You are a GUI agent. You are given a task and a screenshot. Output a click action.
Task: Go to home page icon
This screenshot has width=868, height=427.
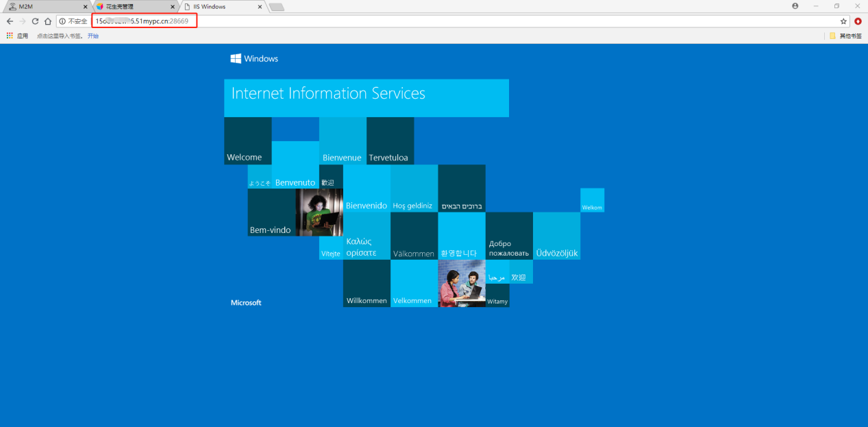[x=48, y=21]
